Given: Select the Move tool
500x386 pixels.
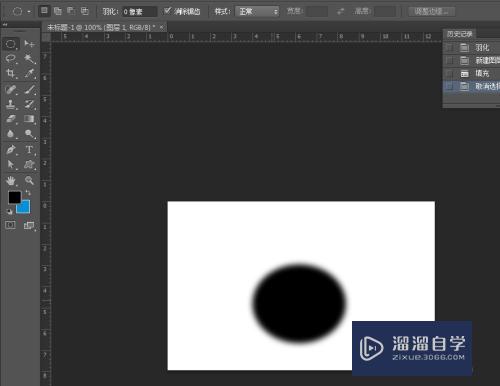Looking at the screenshot, I should coord(29,44).
